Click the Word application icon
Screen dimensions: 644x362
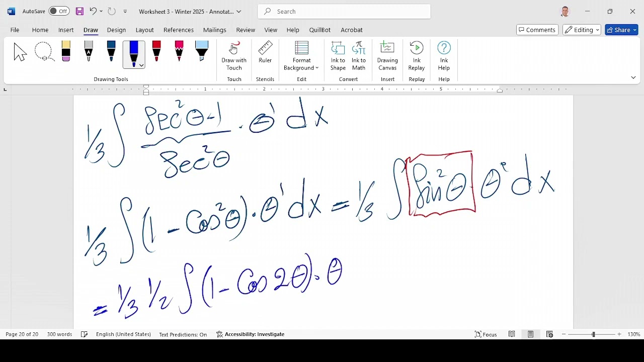(x=11, y=11)
